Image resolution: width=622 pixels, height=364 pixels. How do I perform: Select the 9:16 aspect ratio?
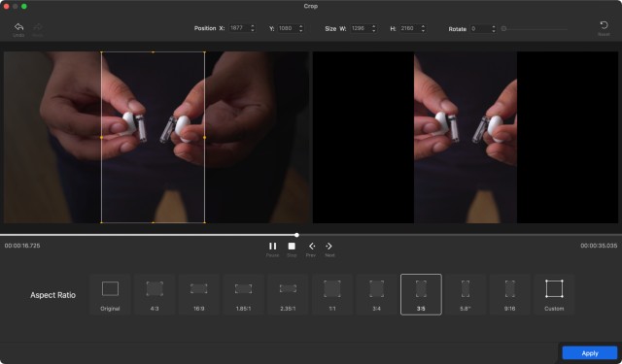click(509, 294)
